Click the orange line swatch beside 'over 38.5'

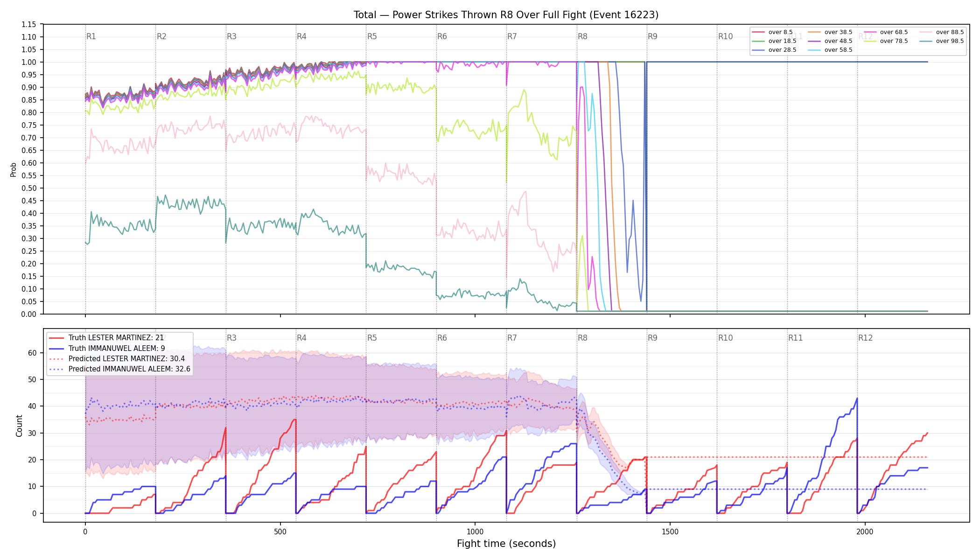pyautogui.click(x=814, y=32)
